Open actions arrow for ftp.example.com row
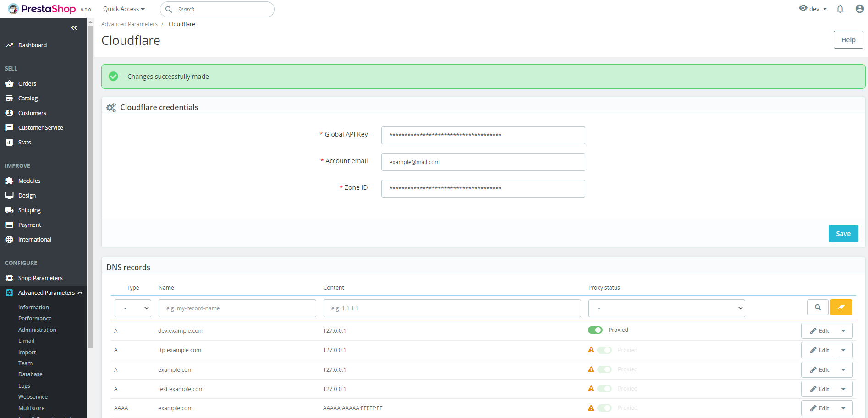Screen dimensions: 868x418 (843, 350)
